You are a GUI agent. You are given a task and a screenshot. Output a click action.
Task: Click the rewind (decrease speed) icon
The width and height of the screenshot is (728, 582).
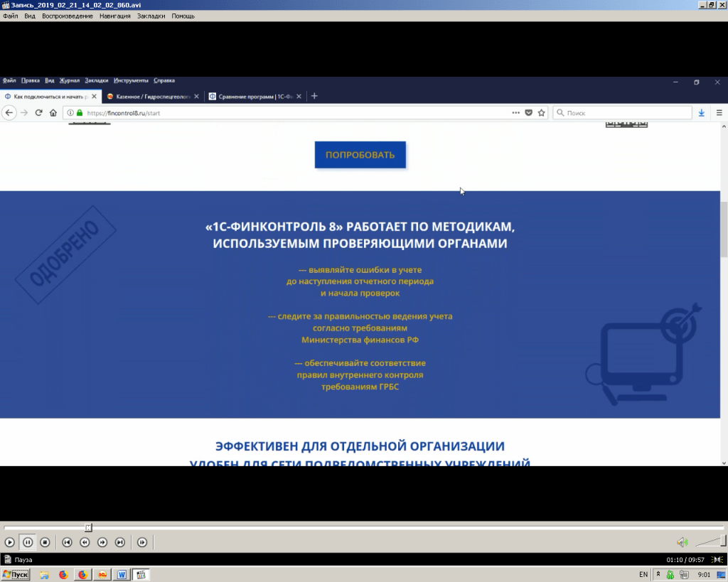85,542
